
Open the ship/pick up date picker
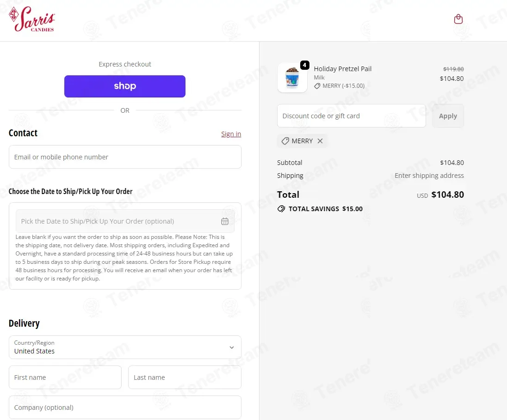[120, 221]
